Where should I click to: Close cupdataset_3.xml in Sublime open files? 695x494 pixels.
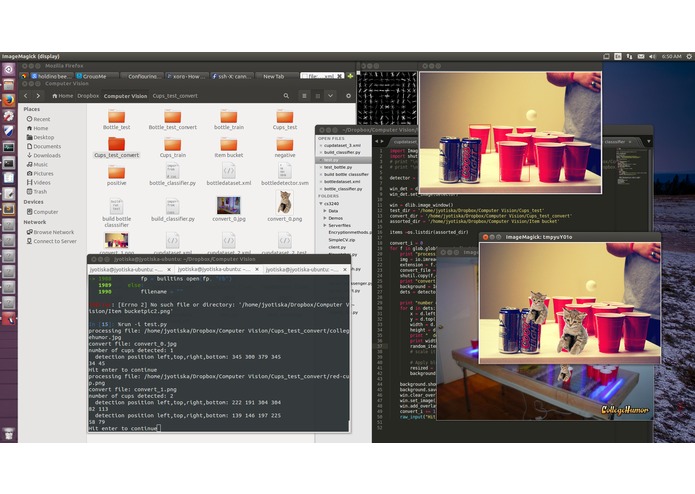coord(320,145)
